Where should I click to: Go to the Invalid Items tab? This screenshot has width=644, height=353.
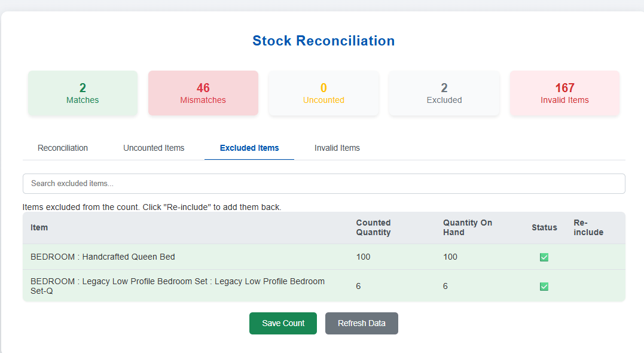click(x=337, y=148)
